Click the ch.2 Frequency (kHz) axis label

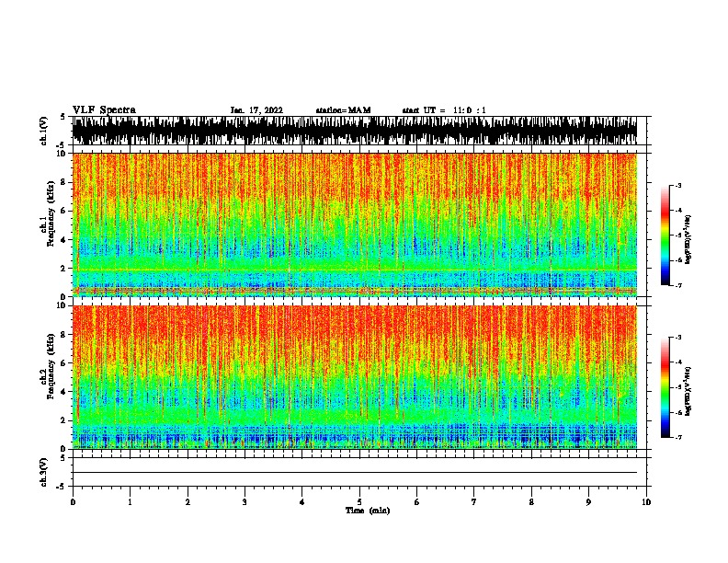pos(47,366)
